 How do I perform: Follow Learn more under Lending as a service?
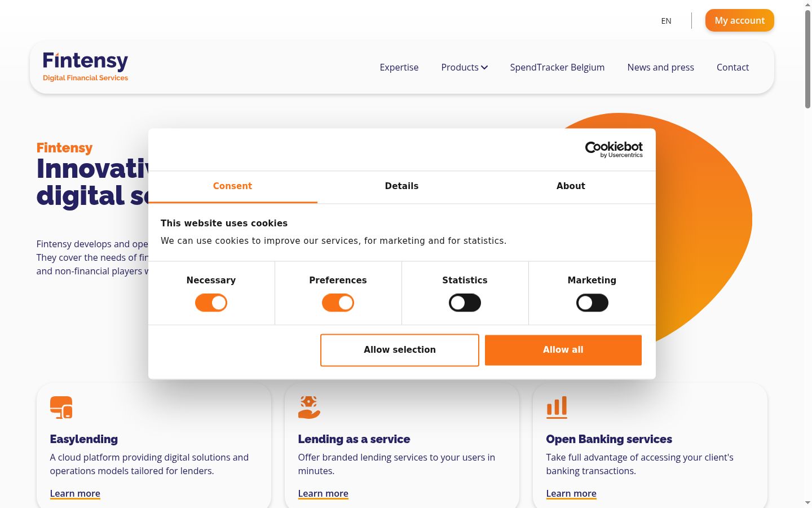pos(323,494)
